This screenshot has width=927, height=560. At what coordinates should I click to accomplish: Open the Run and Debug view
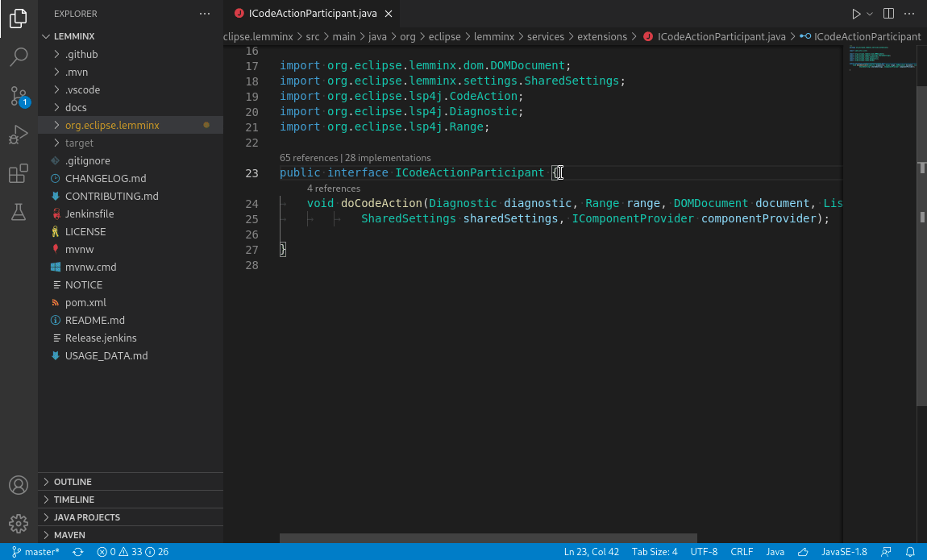pyautogui.click(x=19, y=135)
